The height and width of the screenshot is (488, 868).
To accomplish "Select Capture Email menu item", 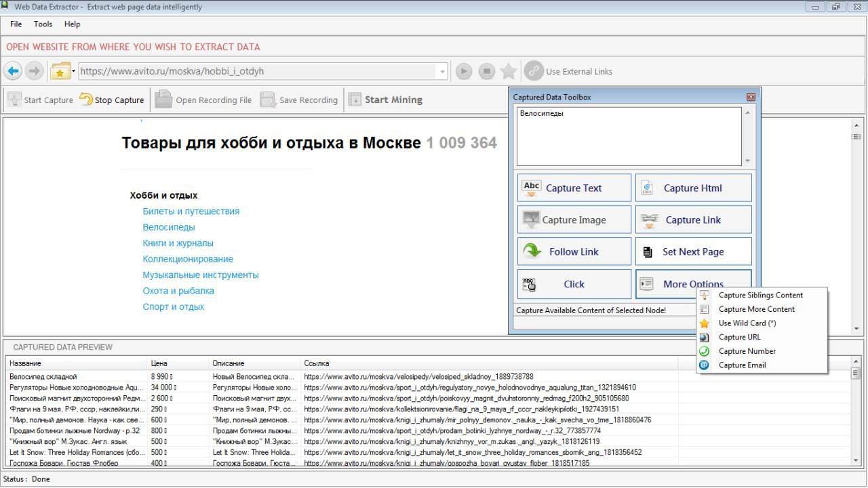I will click(x=762, y=365).
